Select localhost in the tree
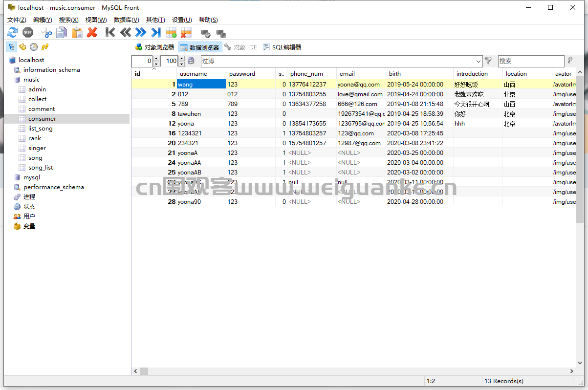 tap(31, 60)
